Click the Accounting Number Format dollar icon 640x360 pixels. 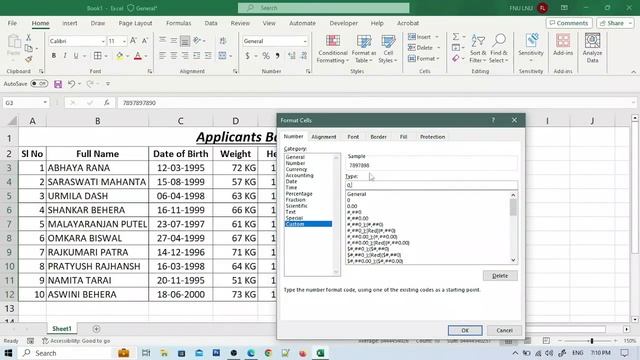coord(247,56)
